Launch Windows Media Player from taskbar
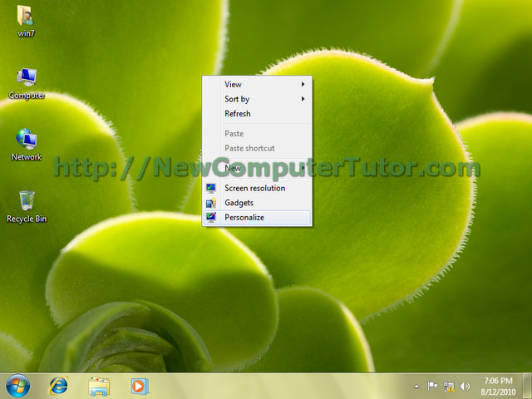The height and width of the screenshot is (399, 532). [x=139, y=386]
